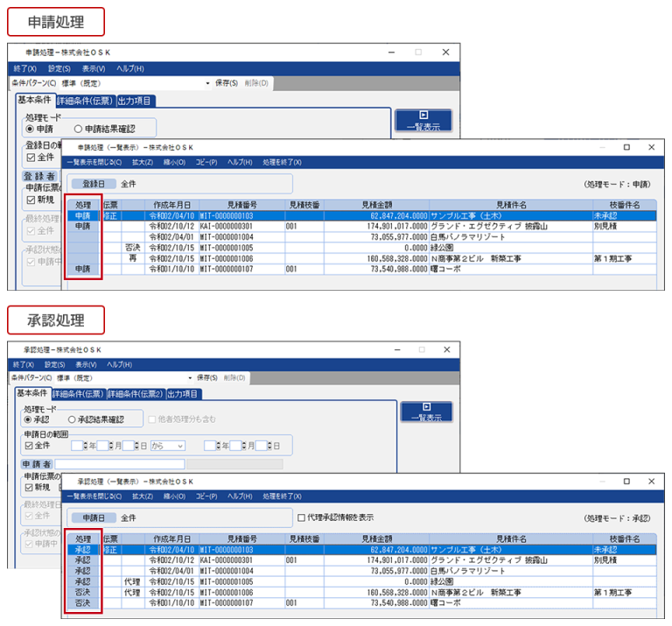Open 条件パターン dropdown in 申請処理 window
Viewport: 672px width, 626px height.
click(208, 83)
